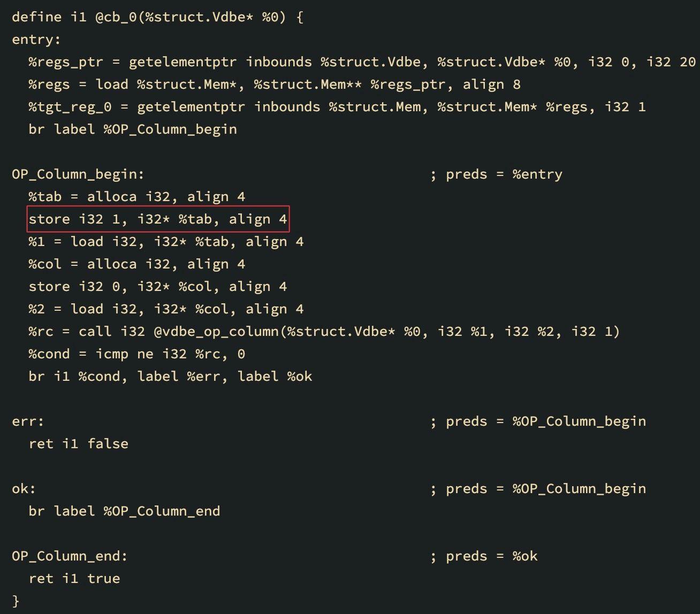Click the '; preds = %entry' comment
This screenshot has width=700, height=614.
(496, 174)
